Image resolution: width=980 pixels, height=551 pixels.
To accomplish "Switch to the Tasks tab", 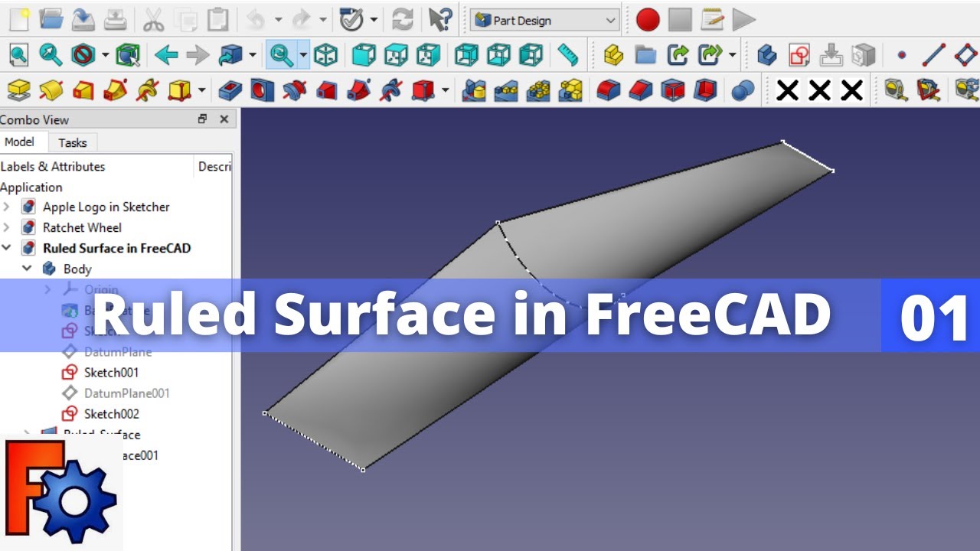I will coord(73,142).
